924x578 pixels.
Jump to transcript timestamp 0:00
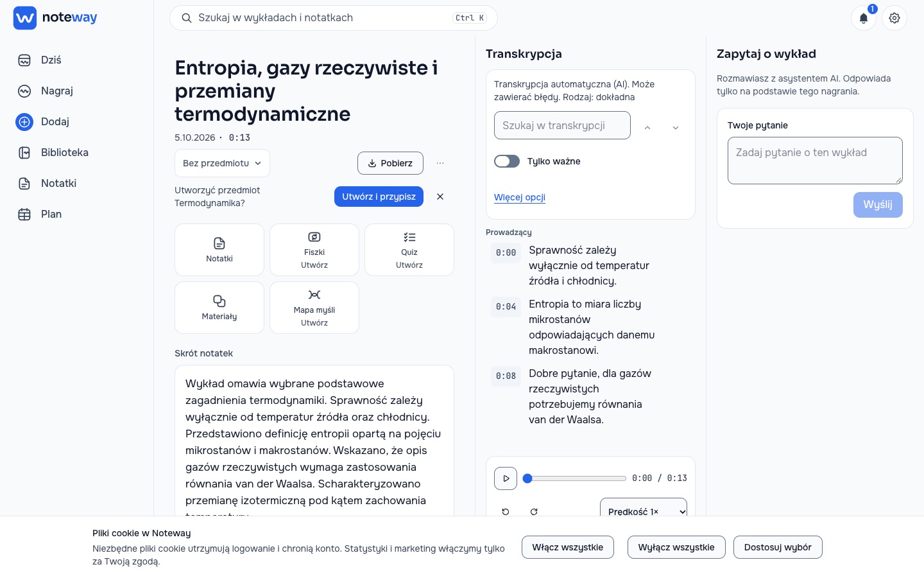[506, 253]
